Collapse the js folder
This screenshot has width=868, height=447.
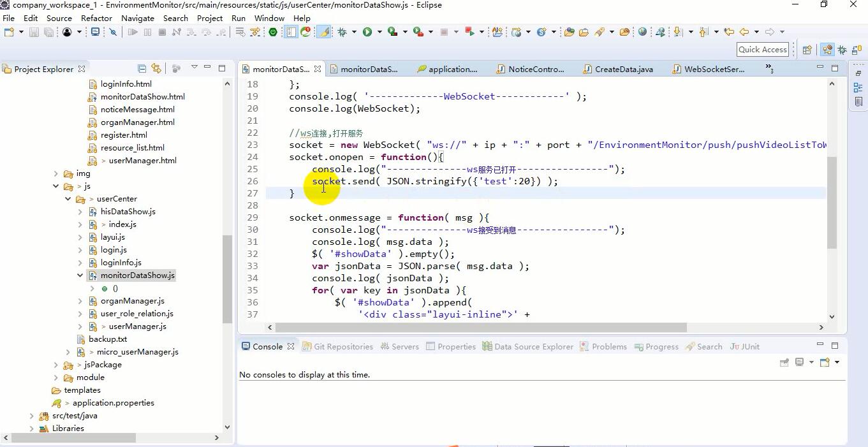(x=56, y=186)
